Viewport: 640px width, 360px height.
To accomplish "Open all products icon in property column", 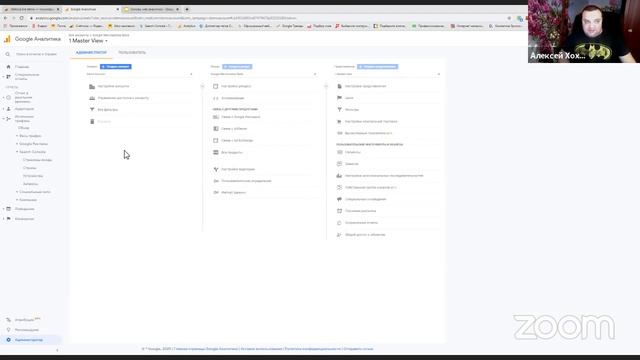I will click(x=216, y=152).
